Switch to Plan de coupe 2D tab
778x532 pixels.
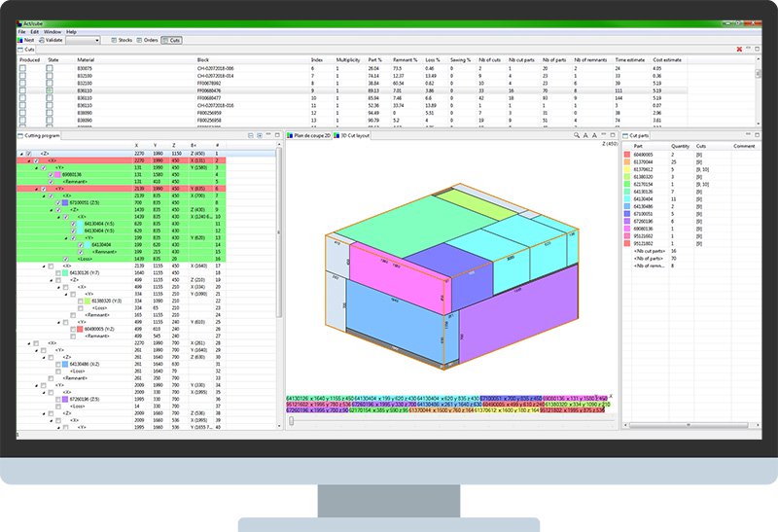click(x=309, y=135)
